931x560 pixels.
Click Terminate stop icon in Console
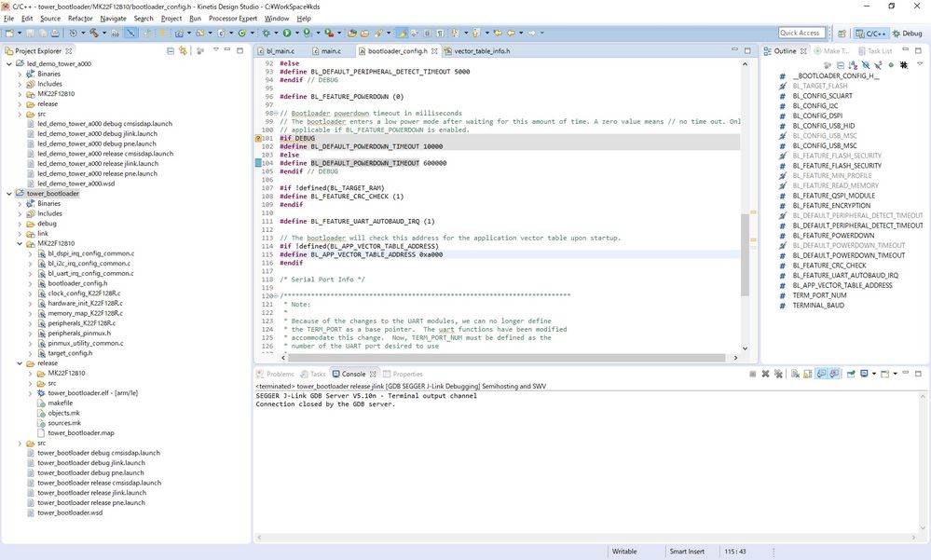pos(752,374)
